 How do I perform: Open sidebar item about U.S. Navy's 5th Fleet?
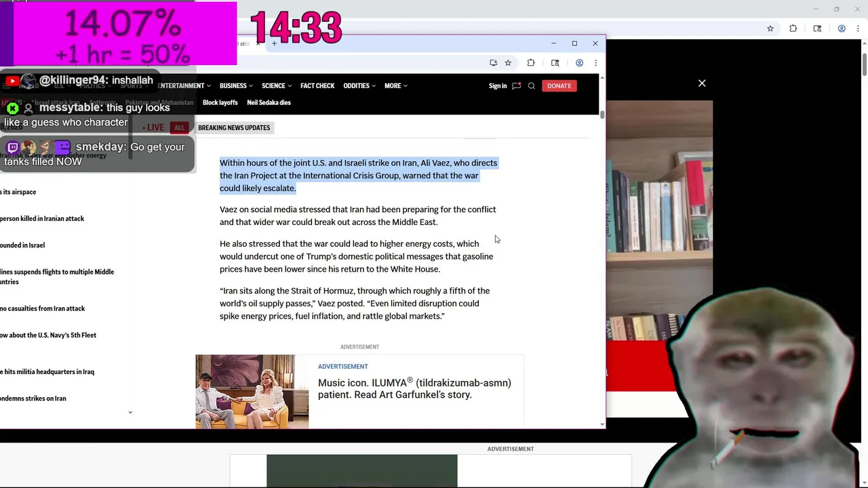48,335
